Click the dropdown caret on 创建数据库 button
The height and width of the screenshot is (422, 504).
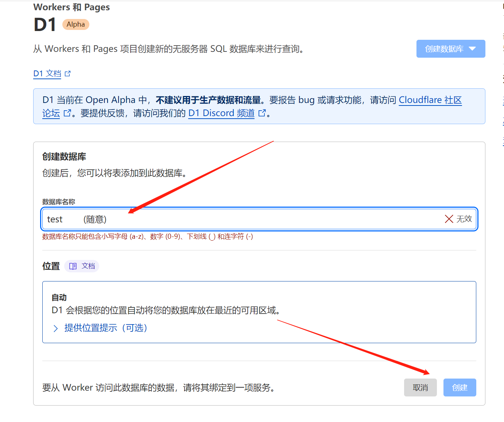pos(473,49)
